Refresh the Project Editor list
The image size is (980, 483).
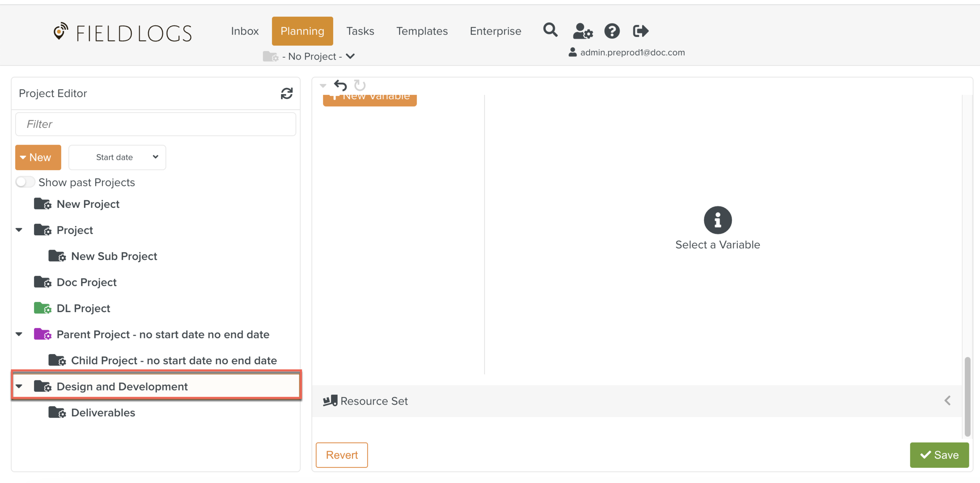(x=287, y=93)
